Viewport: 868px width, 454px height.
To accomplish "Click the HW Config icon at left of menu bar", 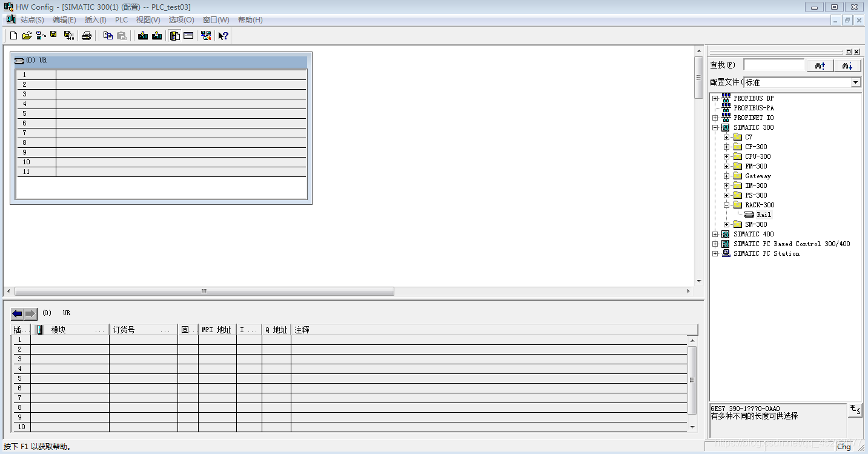I will pyautogui.click(x=10, y=19).
